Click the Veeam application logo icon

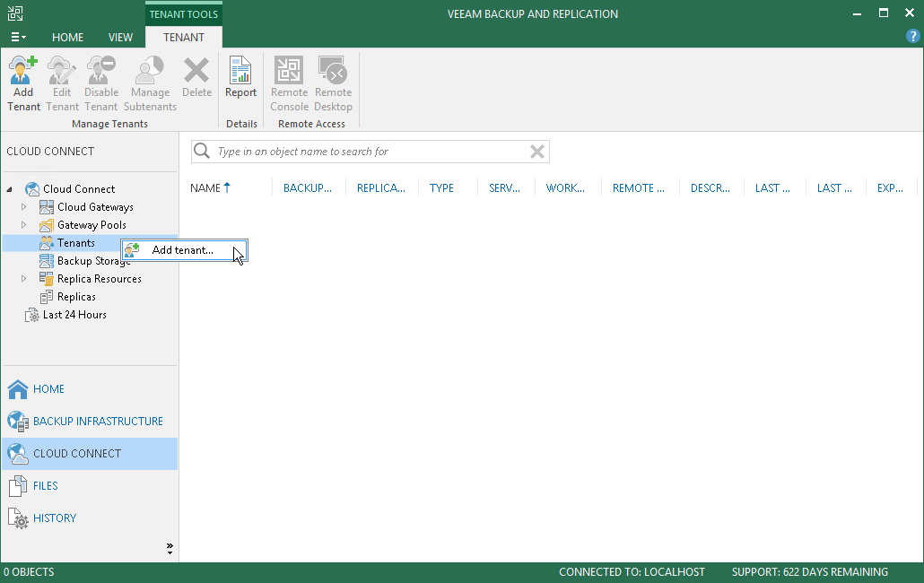tap(15, 13)
